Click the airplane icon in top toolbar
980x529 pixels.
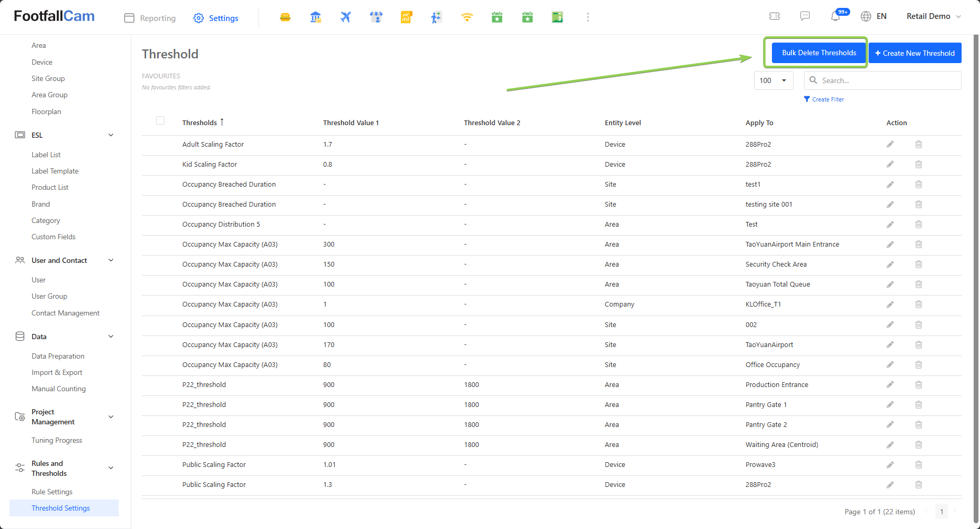point(345,17)
